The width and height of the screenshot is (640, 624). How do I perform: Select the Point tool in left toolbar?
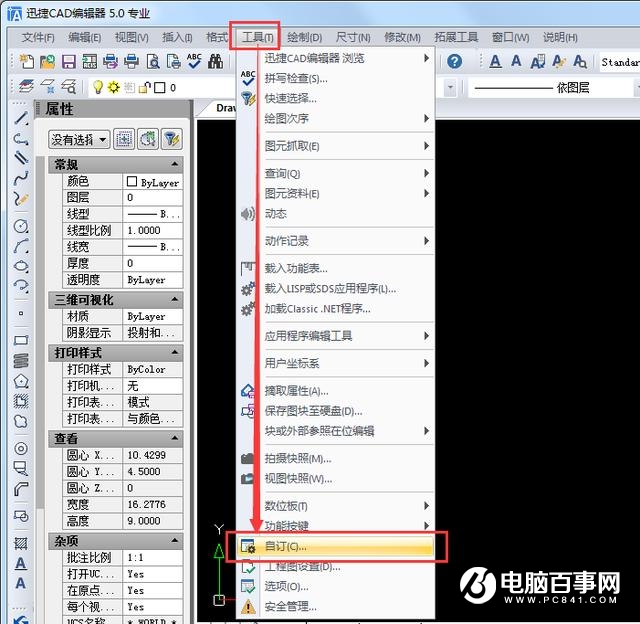point(21,313)
